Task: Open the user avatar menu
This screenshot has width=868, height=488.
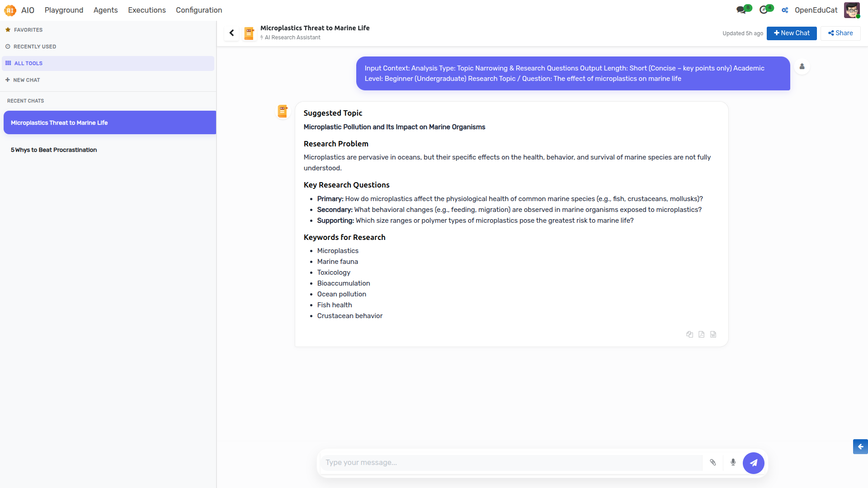Action: [852, 10]
